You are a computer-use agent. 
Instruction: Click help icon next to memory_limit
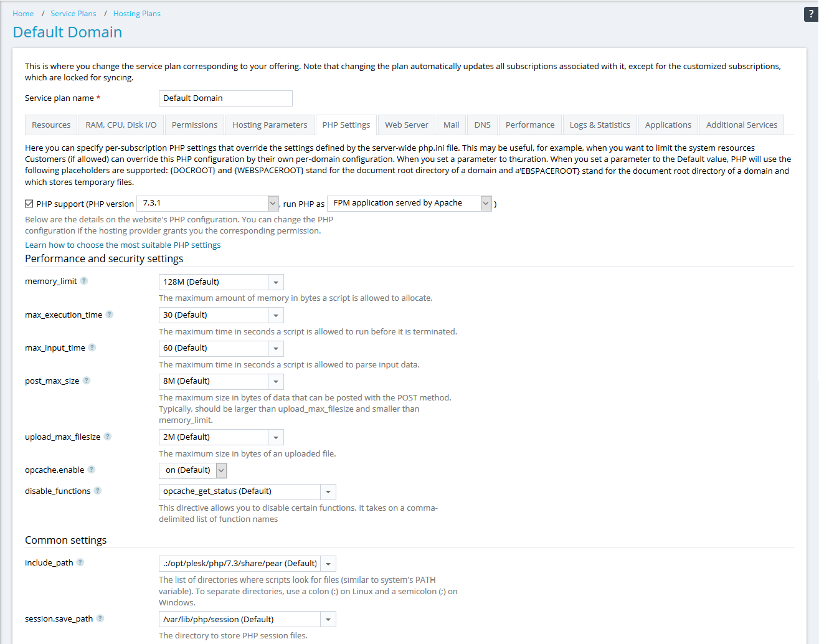pos(84,281)
